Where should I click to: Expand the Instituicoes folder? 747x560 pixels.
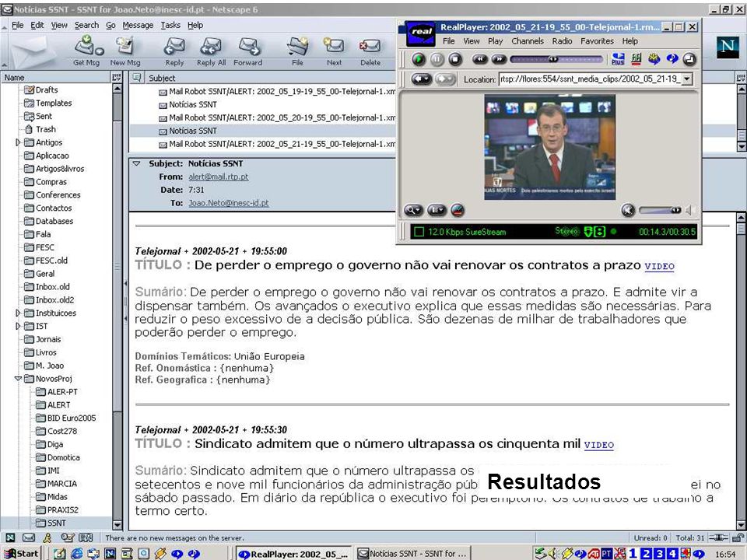[18, 313]
